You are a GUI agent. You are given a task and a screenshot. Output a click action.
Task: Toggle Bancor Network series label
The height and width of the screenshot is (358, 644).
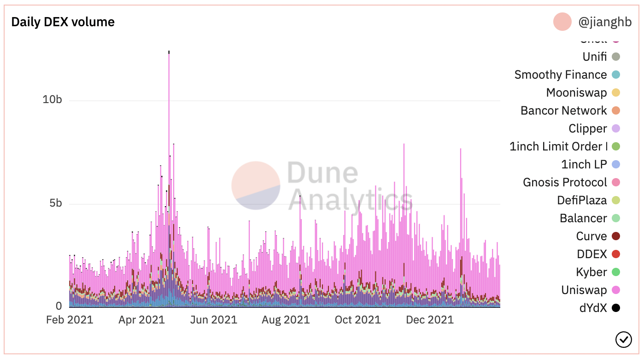point(564,111)
